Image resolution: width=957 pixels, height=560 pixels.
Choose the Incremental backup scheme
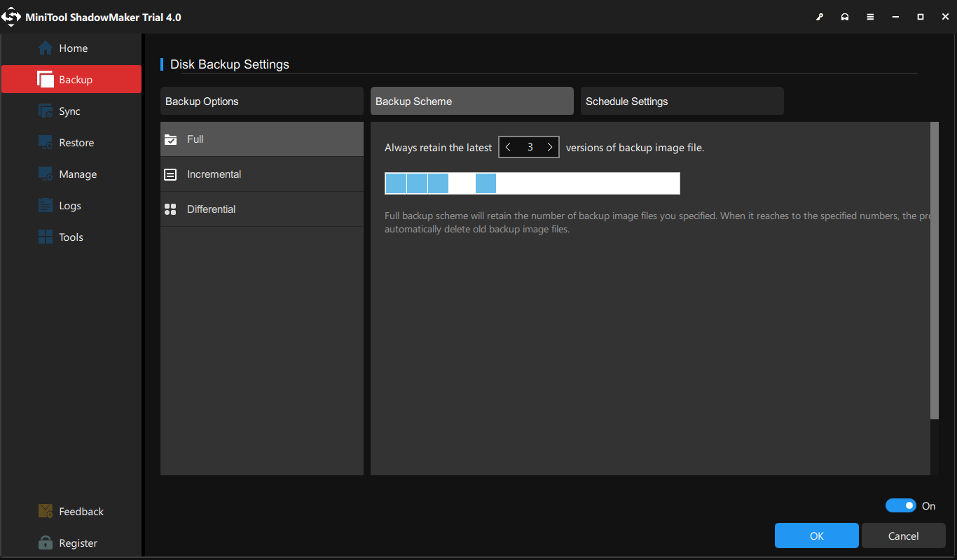click(x=262, y=174)
